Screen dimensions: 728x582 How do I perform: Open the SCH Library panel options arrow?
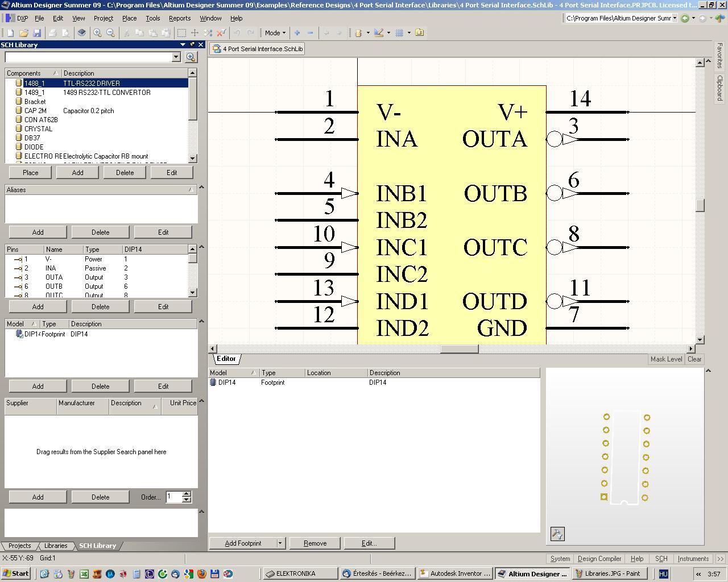coord(183,44)
